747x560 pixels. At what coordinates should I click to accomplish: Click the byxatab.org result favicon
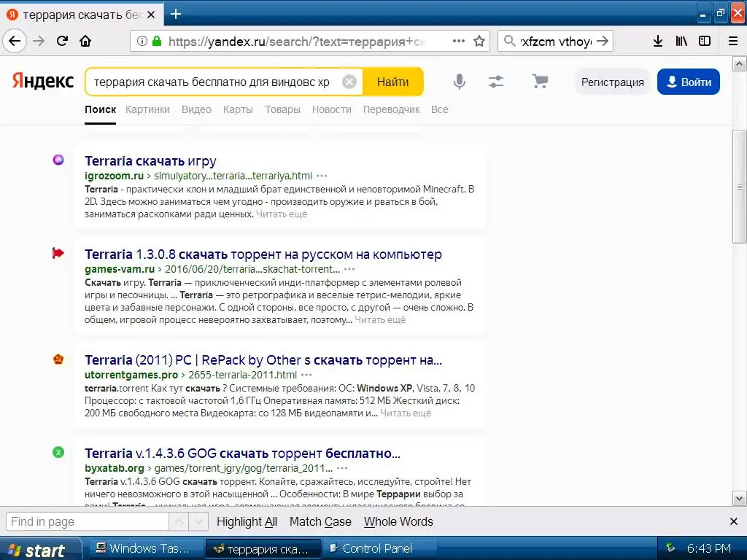pyautogui.click(x=58, y=452)
